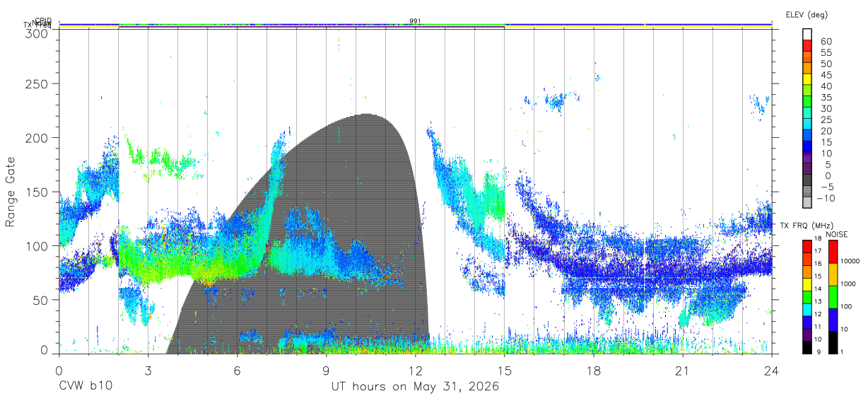The image size is (868, 401).
Task: Click the '40' label on ELEV bar
Action: [826, 86]
